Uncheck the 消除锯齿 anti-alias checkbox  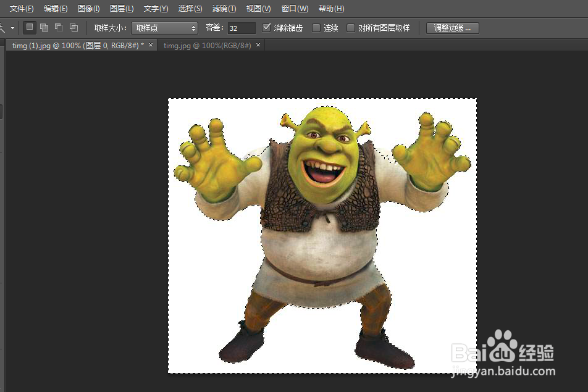266,27
